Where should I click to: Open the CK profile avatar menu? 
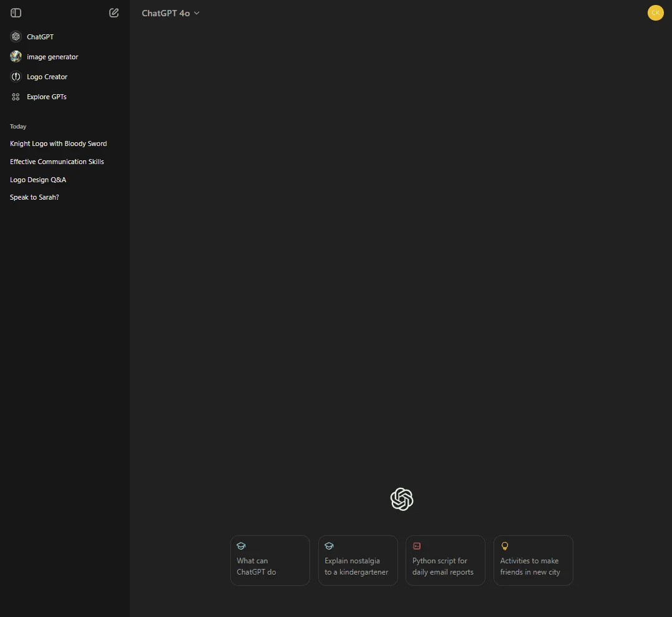click(655, 13)
